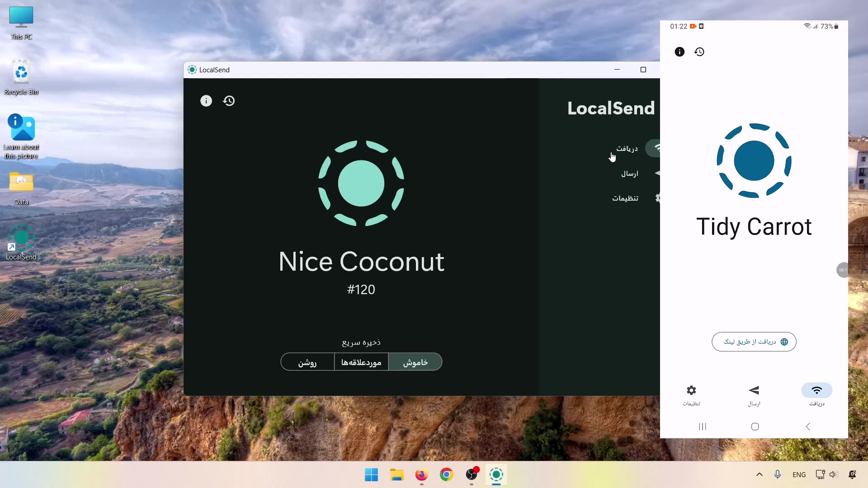
Task: Tap Android home button
Action: [x=755, y=427]
